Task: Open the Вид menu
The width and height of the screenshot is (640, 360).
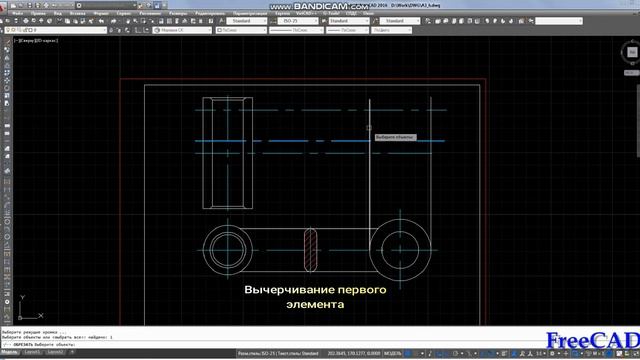Action: [x=58, y=13]
